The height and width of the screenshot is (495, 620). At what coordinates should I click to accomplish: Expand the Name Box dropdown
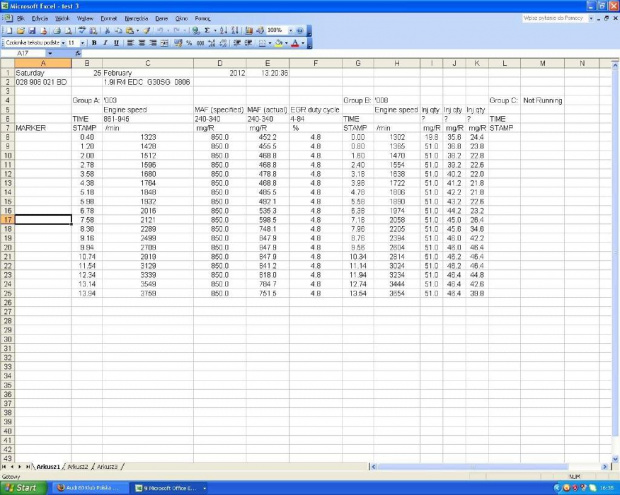point(51,53)
